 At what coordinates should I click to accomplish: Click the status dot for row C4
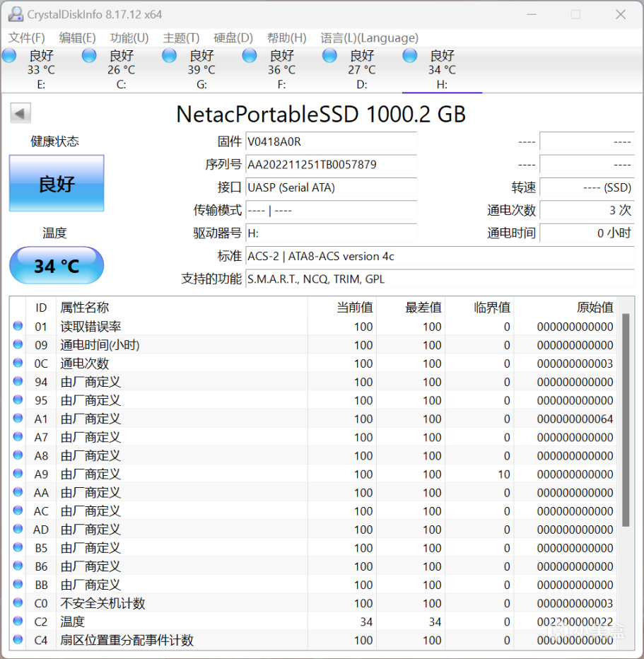(18, 640)
